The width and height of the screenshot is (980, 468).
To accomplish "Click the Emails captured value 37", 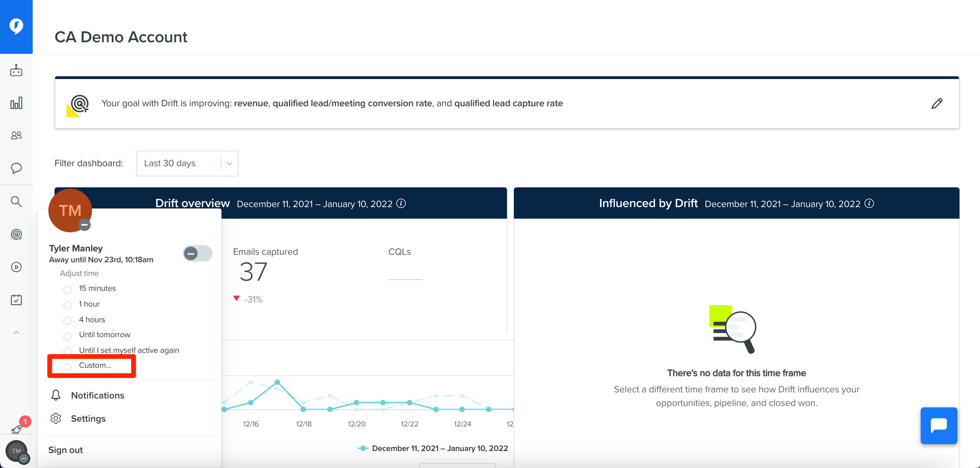I will pyautogui.click(x=253, y=272).
